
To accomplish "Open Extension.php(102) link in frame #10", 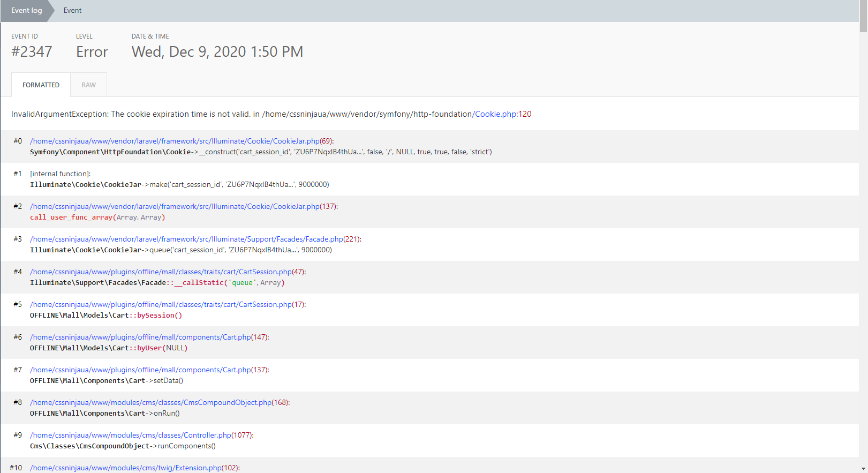I will (134, 468).
